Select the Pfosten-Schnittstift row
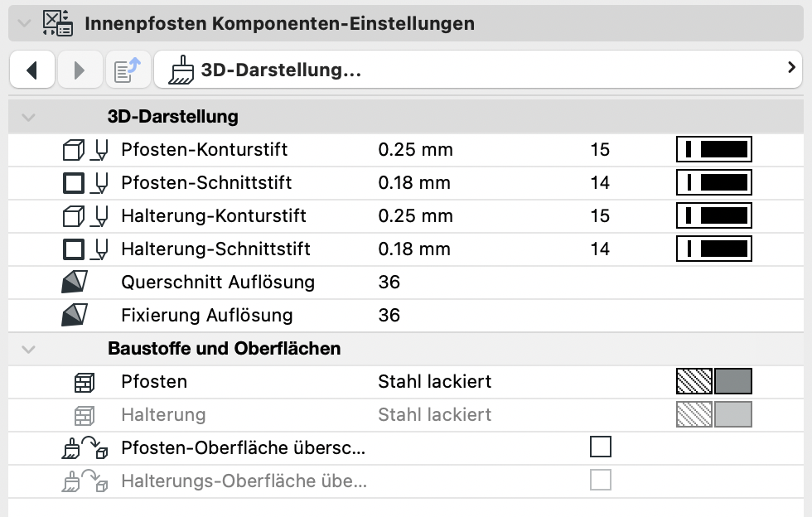The height and width of the screenshot is (517, 812). tap(406, 183)
